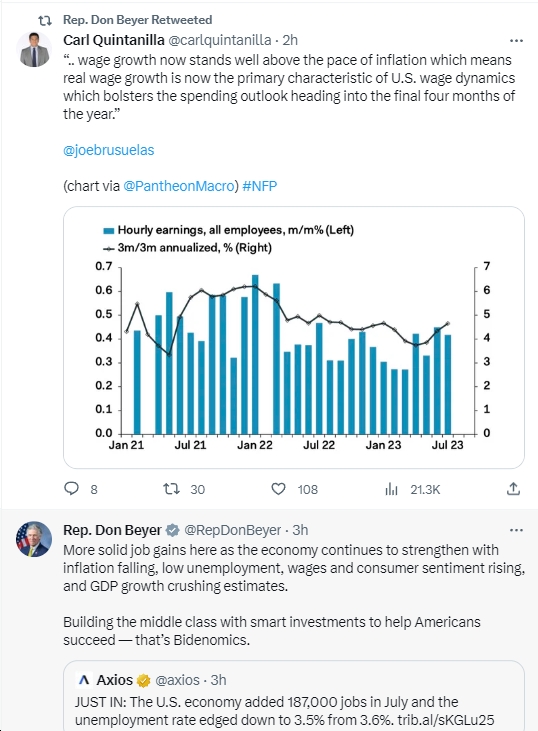Open more options on Rep. Don Beyer's tweet
This screenshot has height=731, width=538.
(516, 531)
